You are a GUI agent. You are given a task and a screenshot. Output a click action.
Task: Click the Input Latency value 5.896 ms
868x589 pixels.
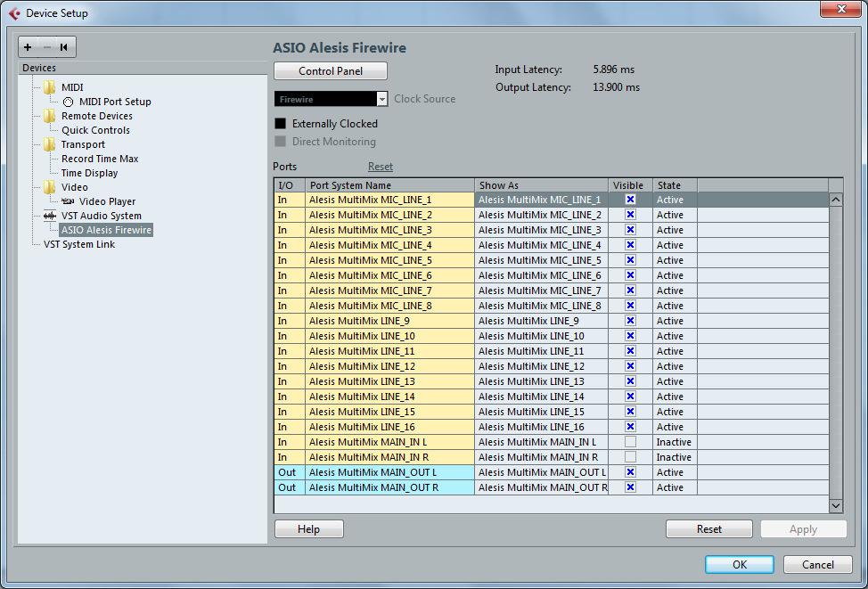613,70
